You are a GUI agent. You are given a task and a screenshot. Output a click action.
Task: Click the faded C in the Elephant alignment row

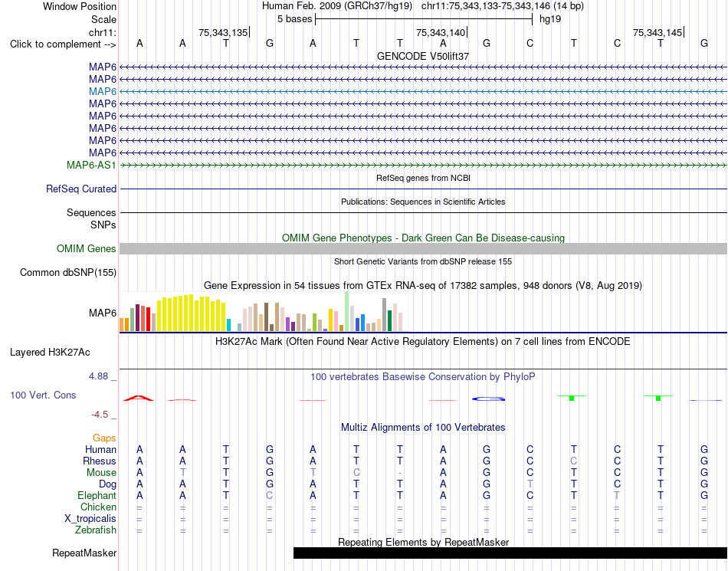269,495
